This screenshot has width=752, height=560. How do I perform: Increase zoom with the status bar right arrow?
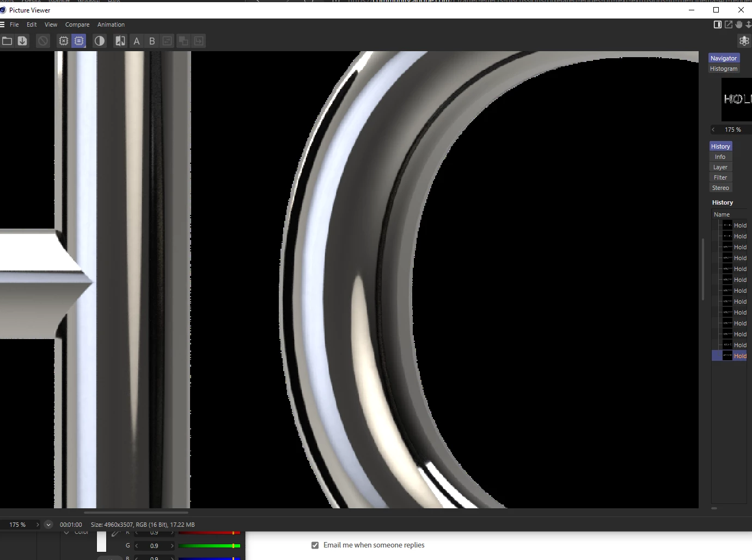(38, 525)
